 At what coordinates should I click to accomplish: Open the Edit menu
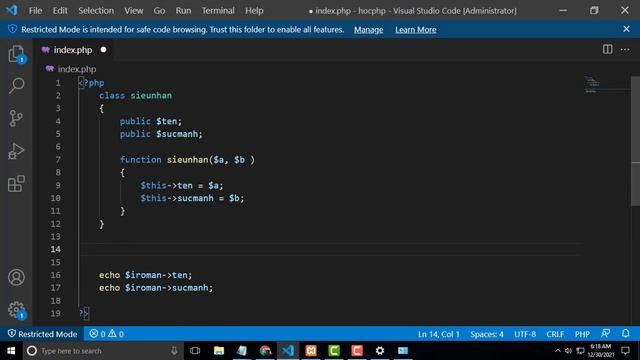point(60,11)
